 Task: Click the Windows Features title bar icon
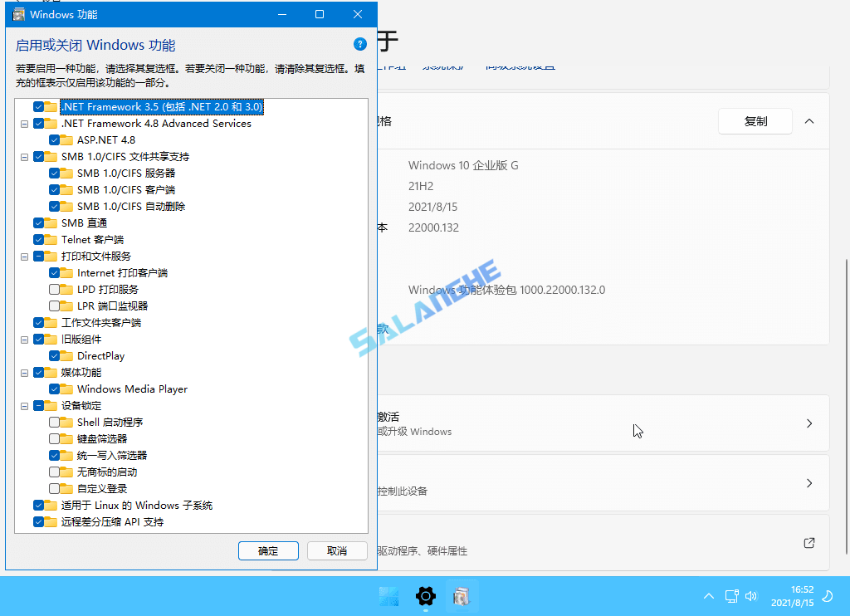[19, 15]
